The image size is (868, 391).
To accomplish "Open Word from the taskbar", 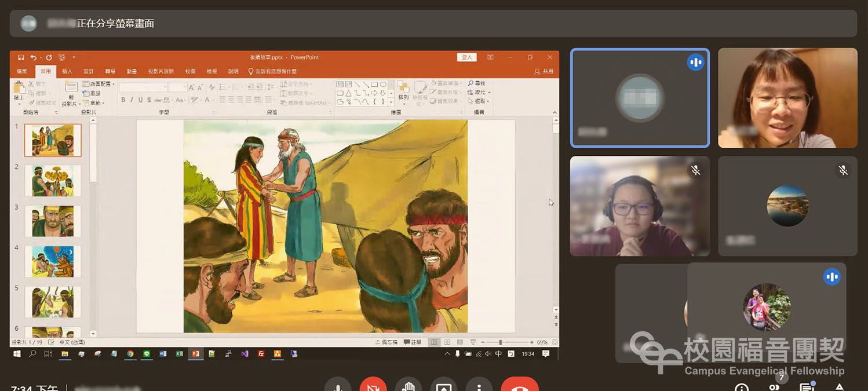I will pos(163,353).
